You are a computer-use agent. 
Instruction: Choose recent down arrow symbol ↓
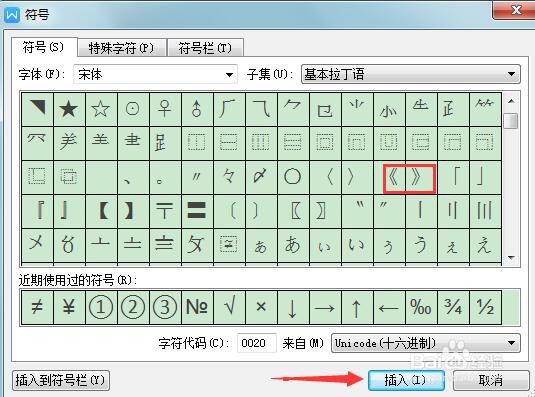pyautogui.click(x=293, y=307)
